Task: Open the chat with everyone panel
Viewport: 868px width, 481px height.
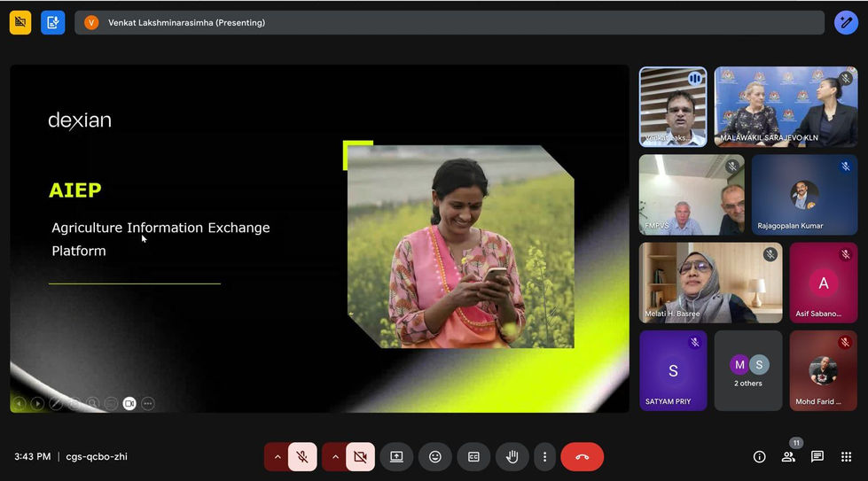Action: (817, 457)
